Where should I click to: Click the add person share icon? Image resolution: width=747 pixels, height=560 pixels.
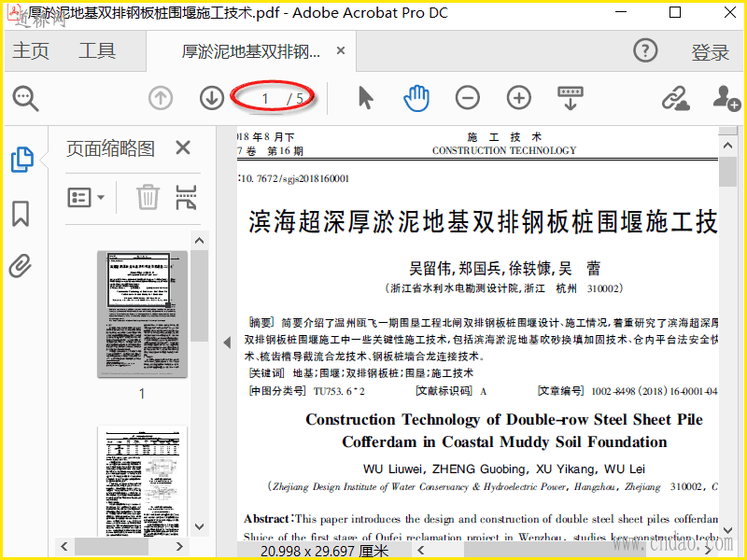point(726,98)
